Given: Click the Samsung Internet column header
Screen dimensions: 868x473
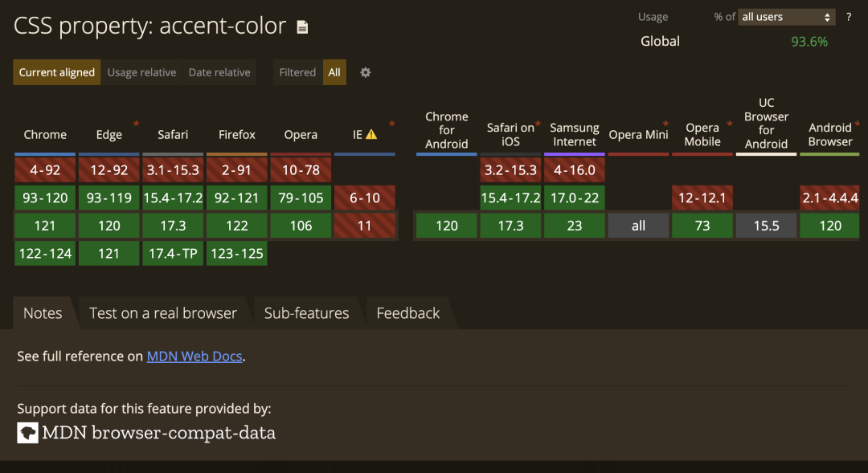Looking at the screenshot, I should coord(575,134).
